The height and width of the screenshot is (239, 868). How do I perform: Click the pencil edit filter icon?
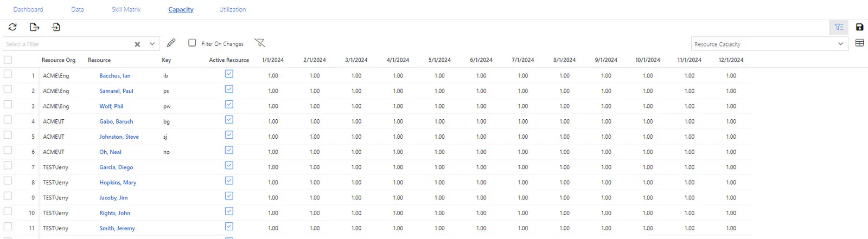[x=171, y=43]
